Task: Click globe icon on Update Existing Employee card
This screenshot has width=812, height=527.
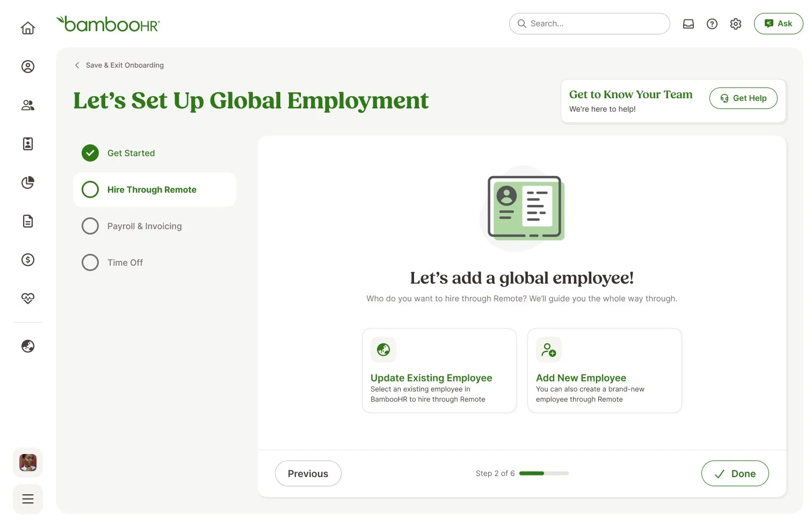Action: [383, 350]
